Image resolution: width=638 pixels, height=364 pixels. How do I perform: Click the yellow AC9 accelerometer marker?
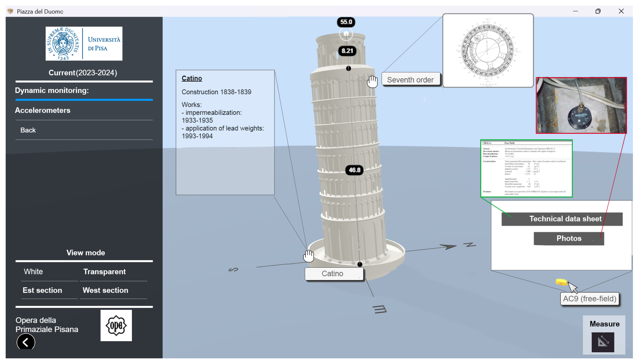point(561,282)
